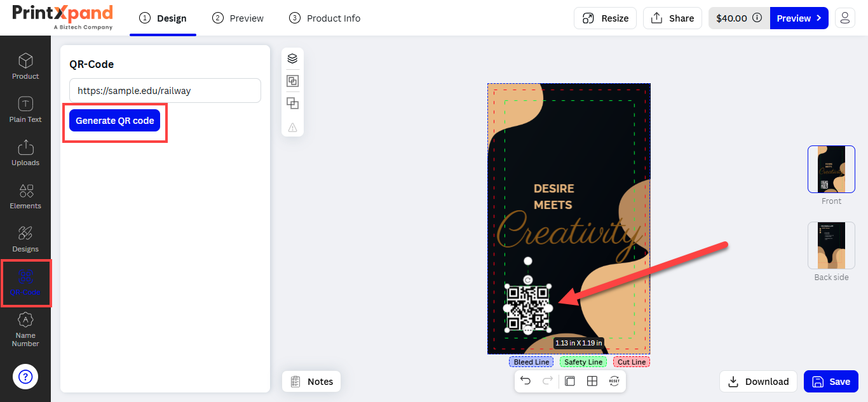
Task: Click the layers stack icon
Action: tap(292, 58)
